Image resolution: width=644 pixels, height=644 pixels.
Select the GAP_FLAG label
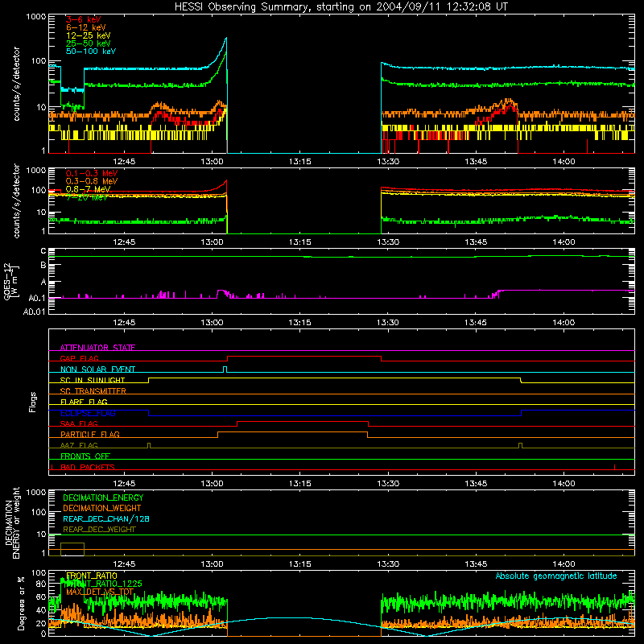tap(79, 358)
